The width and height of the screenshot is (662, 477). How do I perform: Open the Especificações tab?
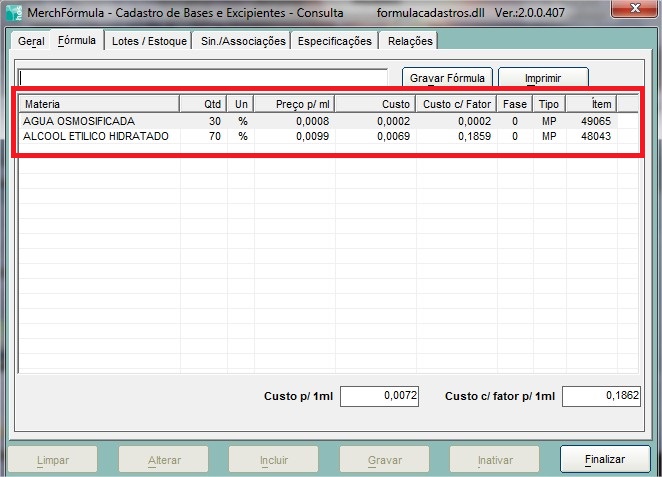click(335, 41)
